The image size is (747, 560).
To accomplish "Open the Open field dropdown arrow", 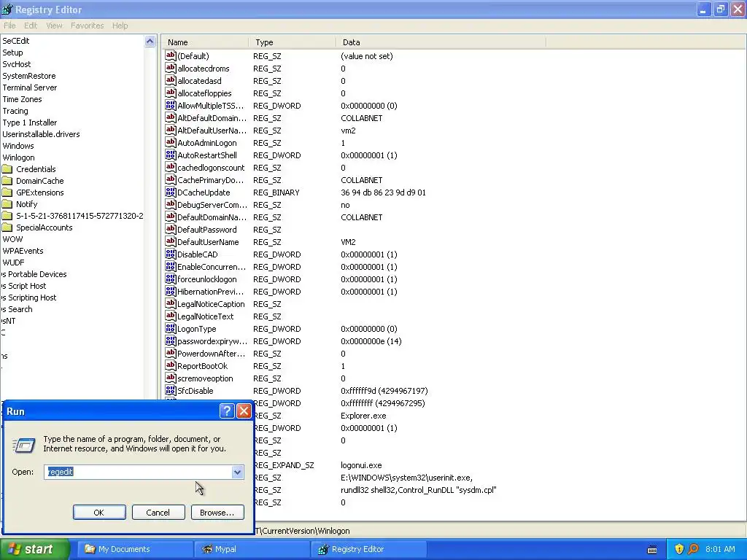I will 237,472.
